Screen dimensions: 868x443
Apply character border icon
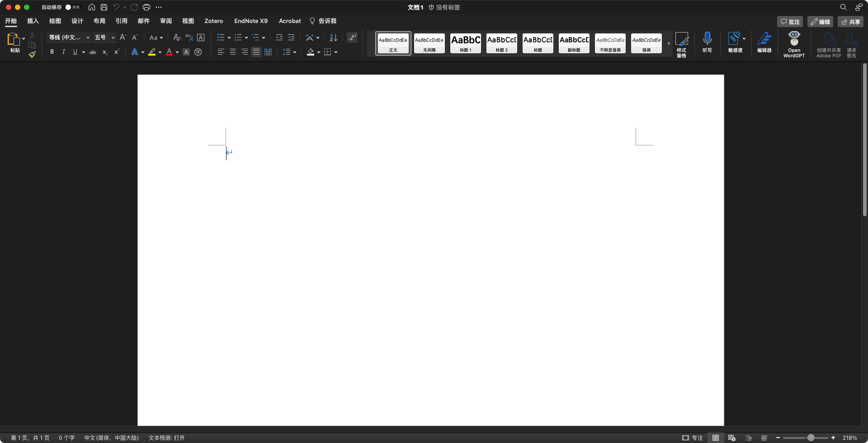point(201,37)
